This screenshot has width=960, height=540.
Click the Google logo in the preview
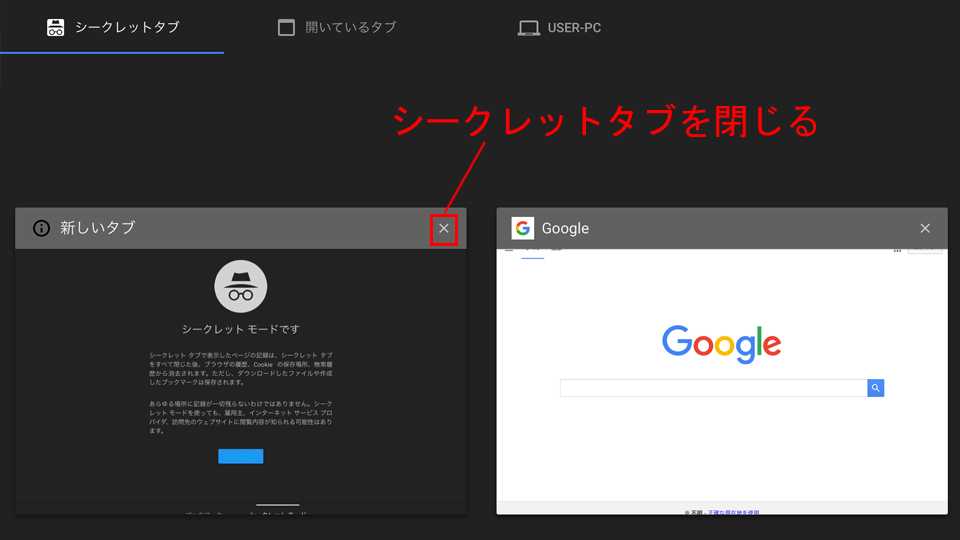click(x=721, y=343)
